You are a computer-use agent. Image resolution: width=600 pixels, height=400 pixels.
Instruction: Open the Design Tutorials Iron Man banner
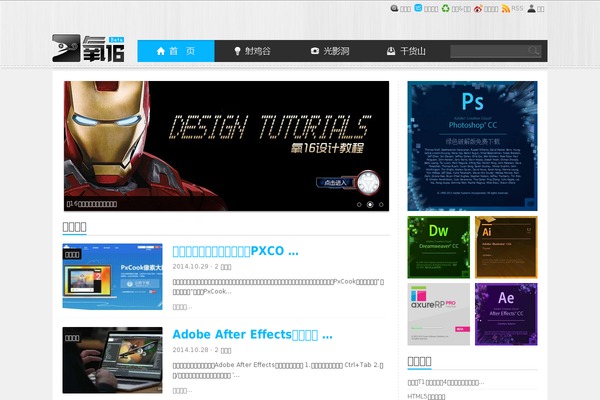point(227,146)
